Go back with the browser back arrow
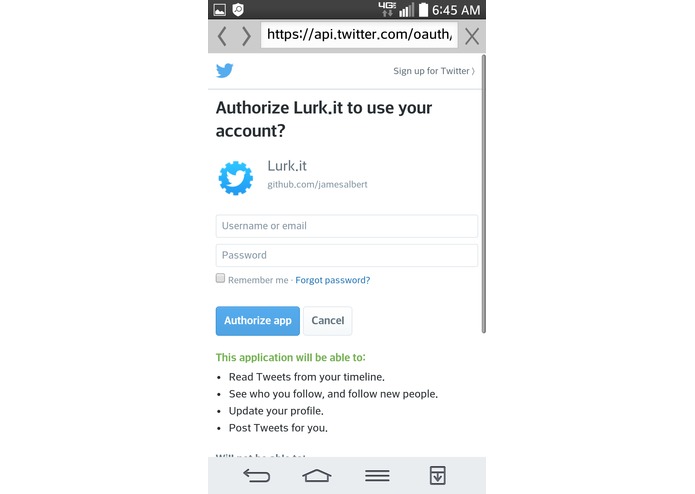 (223, 36)
